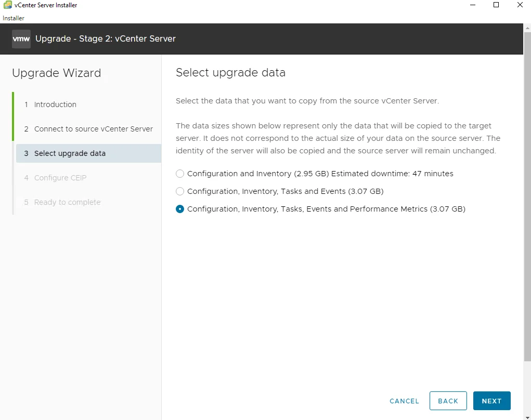The height and width of the screenshot is (420, 531).
Task: Click the BACK button
Action: point(448,401)
